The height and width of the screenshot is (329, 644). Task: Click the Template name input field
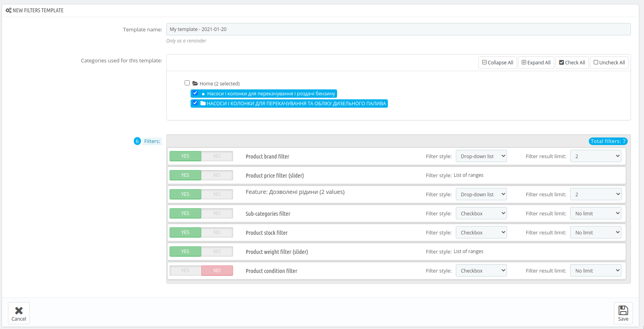pyautogui.click(x=398, y=29)
